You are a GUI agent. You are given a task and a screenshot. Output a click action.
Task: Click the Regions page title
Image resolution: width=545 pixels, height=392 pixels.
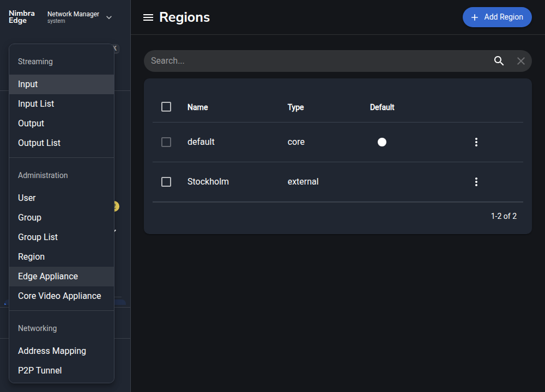coord(185,17)
